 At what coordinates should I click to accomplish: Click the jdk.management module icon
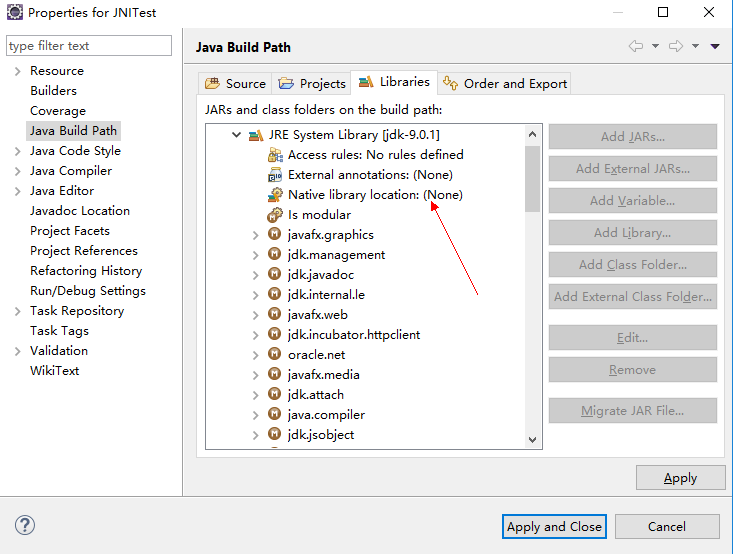point(274,254)
